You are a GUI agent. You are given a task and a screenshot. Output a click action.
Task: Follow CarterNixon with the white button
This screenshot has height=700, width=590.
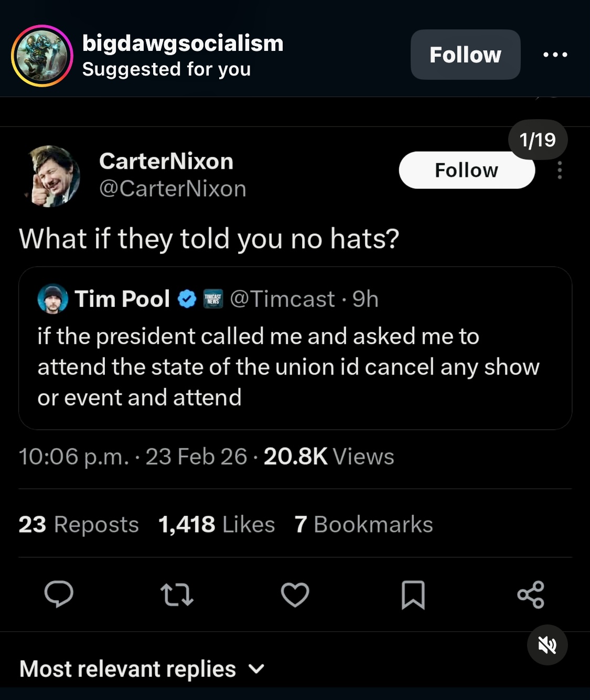click(x=466, y=171)
